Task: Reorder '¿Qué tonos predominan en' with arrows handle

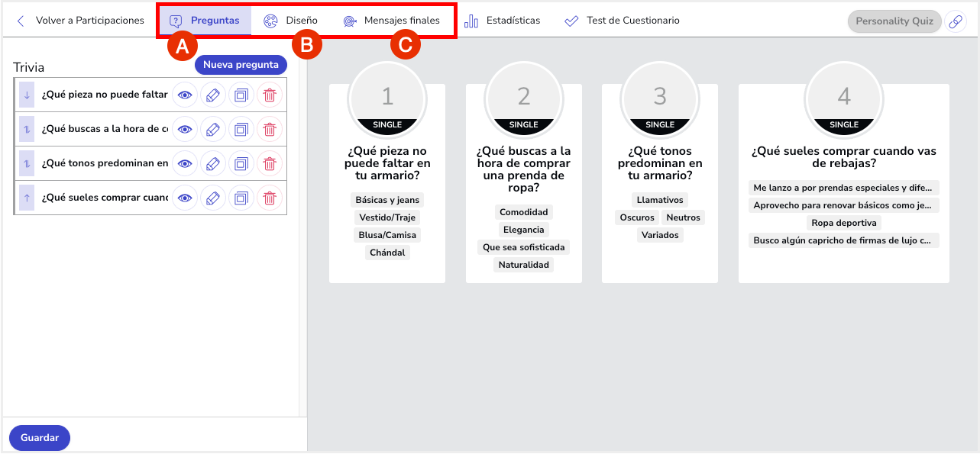Action: click(x=27, y=163)
